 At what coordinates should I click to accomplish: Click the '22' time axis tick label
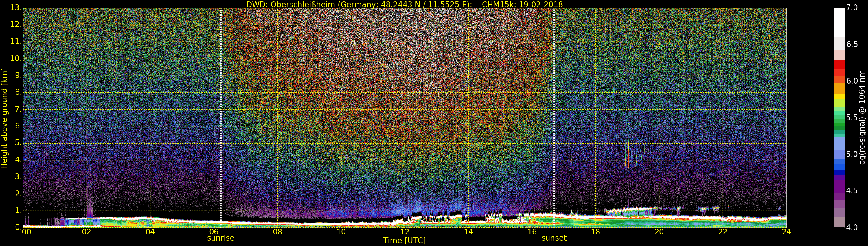723,232
